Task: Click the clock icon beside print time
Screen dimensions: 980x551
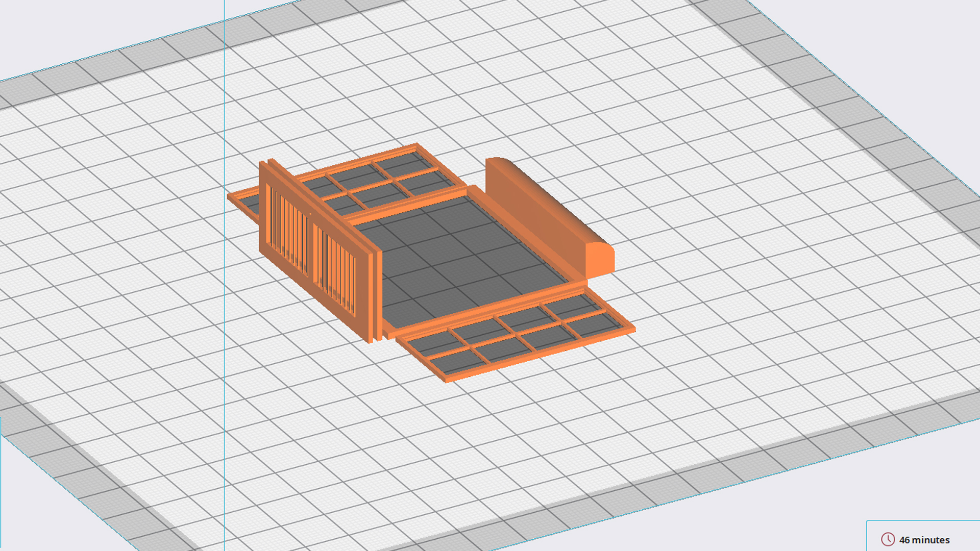Action: 888,539
